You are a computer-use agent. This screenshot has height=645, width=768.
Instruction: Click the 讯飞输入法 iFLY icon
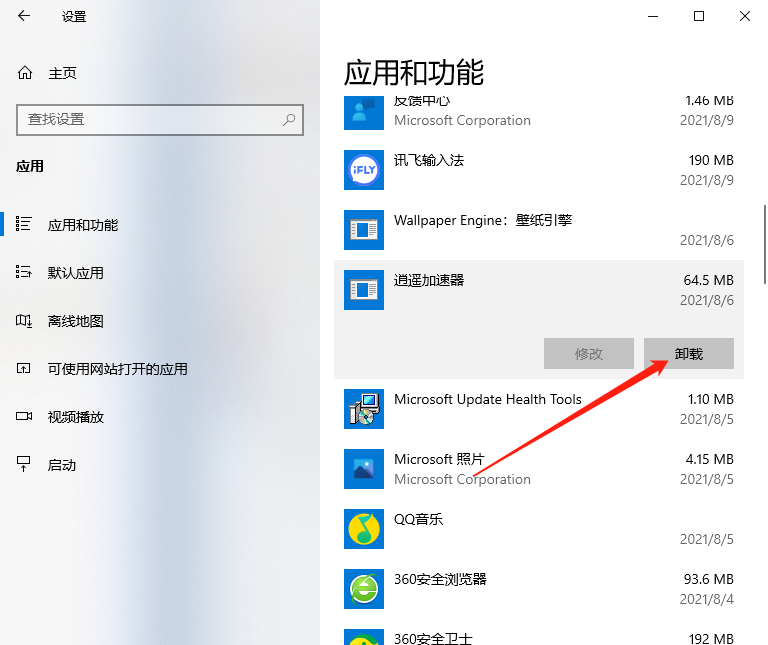363,170
